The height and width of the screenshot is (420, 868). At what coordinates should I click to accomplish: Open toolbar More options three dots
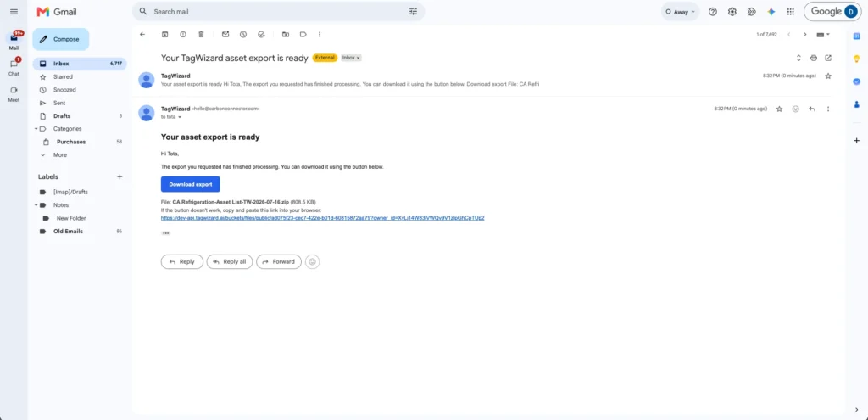pyautogui.click(x=320, y=34)
